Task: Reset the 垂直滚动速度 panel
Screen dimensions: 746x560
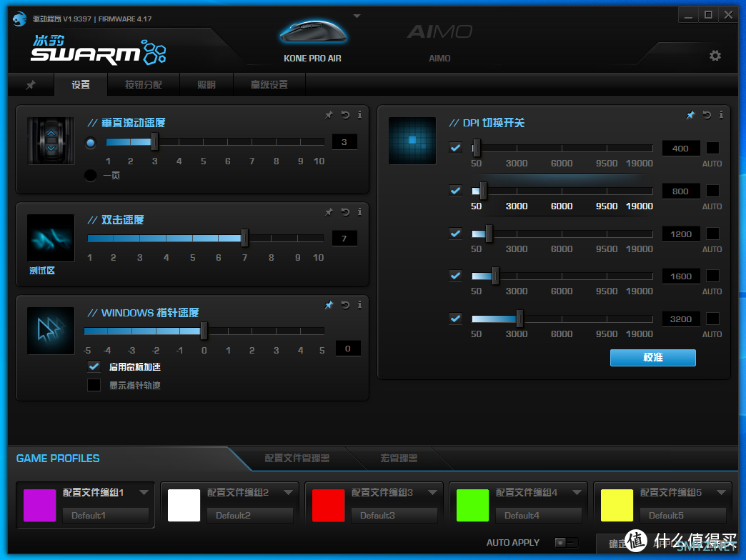Action: click(x=345, y=115)
